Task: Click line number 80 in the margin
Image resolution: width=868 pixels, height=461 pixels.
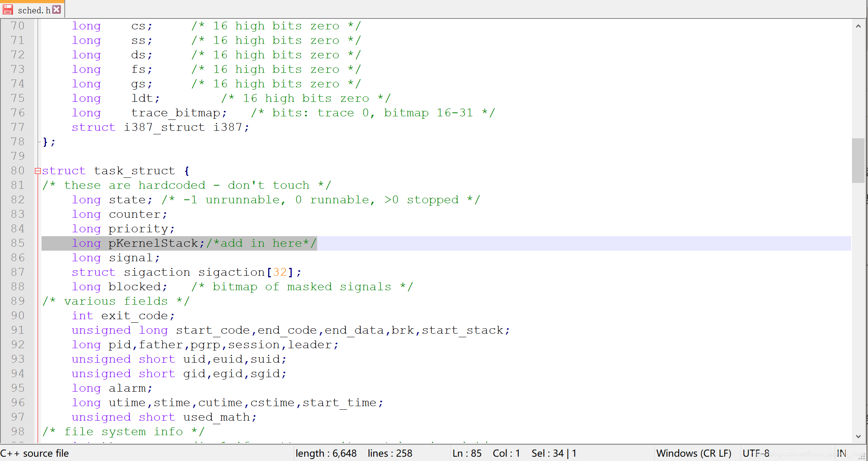Action: (18, 171)
